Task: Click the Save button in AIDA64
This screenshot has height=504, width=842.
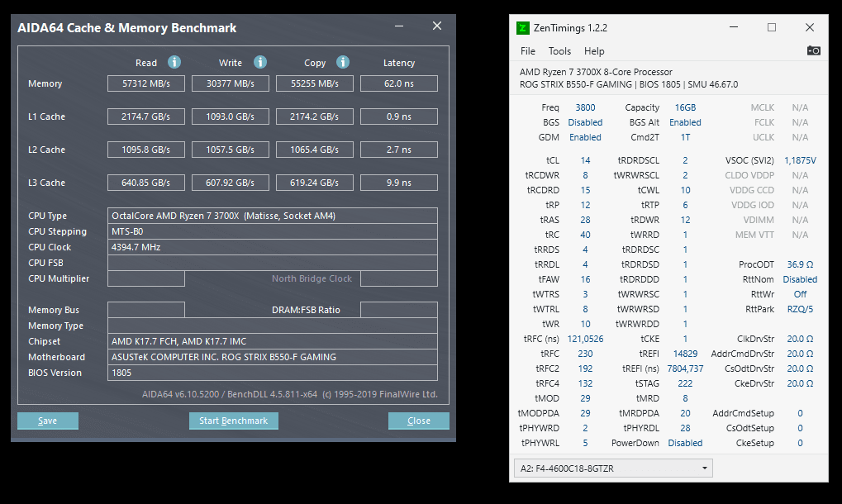Action: pos(48,421)
